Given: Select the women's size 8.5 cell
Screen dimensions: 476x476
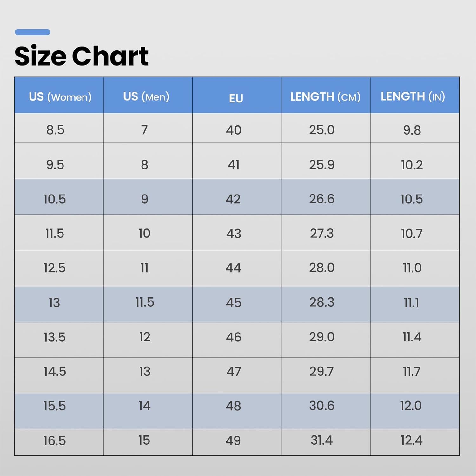Looking at the screenshot, I should pyautogui.click(x=59, y=128).
